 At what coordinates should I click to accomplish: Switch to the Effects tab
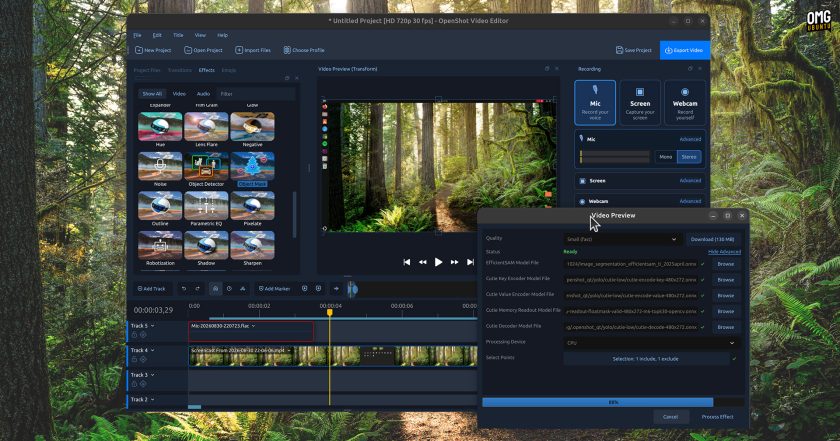tap(207, 70)
